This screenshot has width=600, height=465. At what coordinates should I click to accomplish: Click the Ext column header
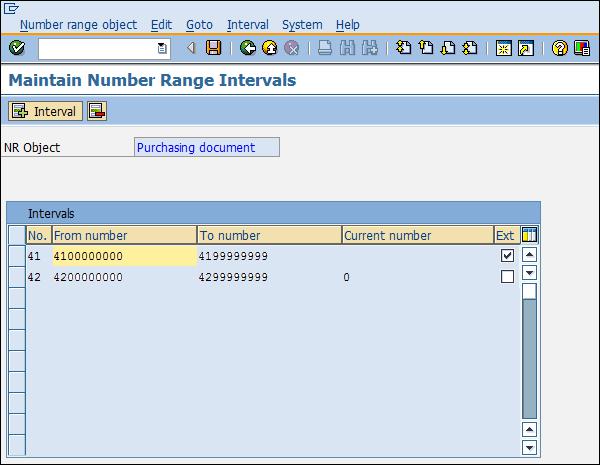click(x=507, y=235)
